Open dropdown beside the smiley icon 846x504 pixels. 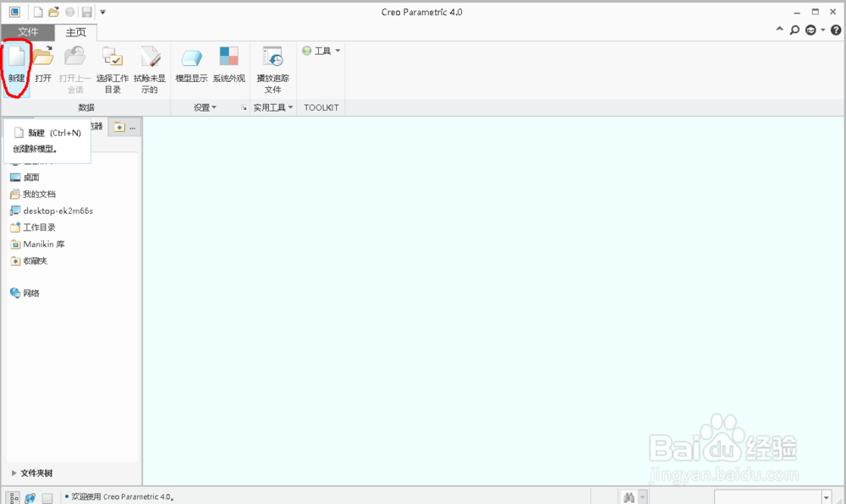823,30
